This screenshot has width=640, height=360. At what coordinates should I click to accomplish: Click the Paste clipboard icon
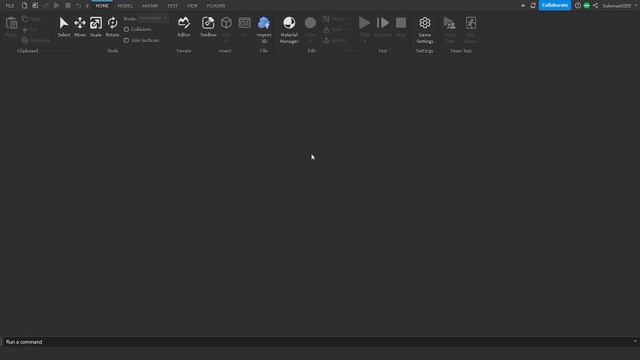point(11,23)
